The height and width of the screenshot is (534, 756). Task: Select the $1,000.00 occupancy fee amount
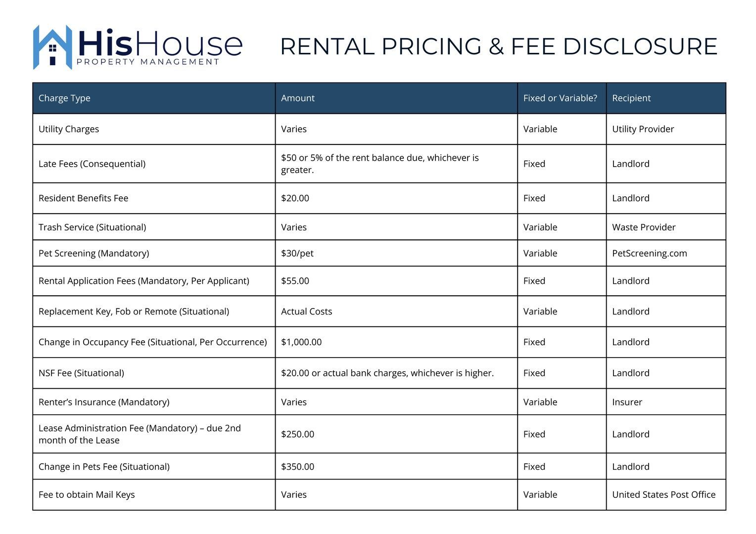(x=301, y=342)
